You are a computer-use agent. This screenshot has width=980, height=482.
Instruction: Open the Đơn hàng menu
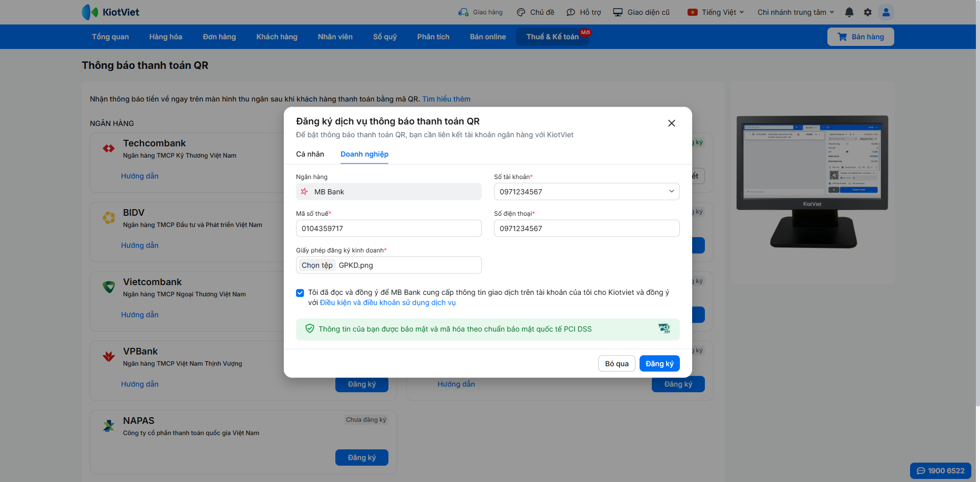pyautogui.click(x=219, y=37)
